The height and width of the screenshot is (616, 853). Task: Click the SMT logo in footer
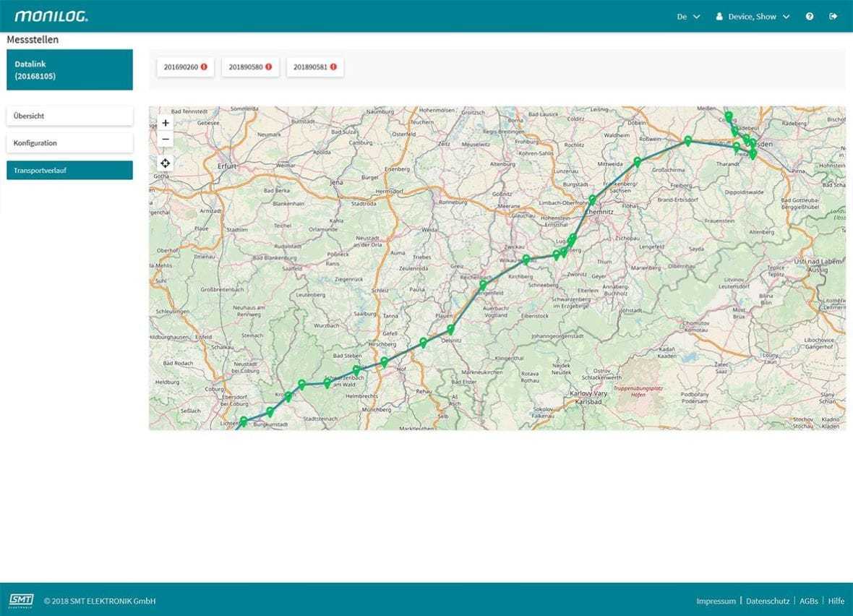pos(21,601)
